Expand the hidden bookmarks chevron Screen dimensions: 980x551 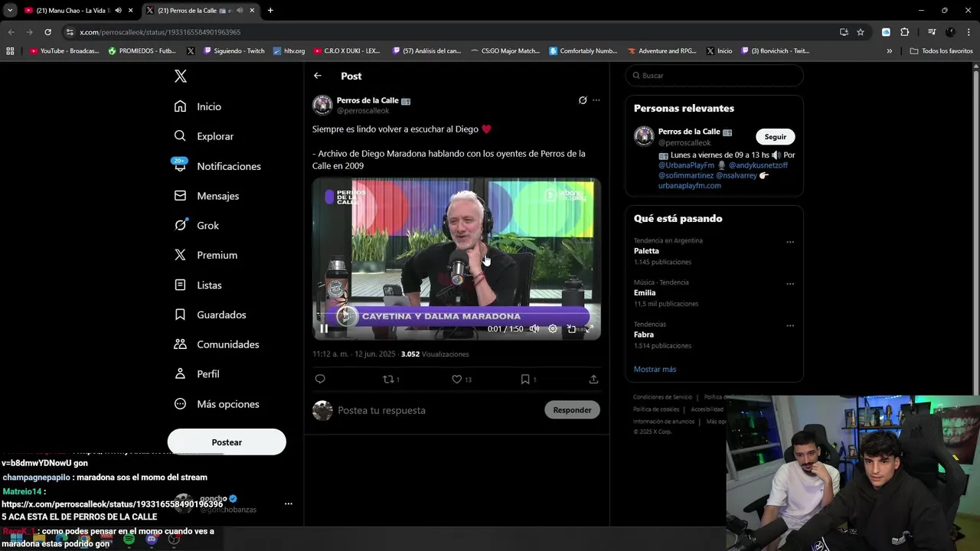(x=889, y=51)
